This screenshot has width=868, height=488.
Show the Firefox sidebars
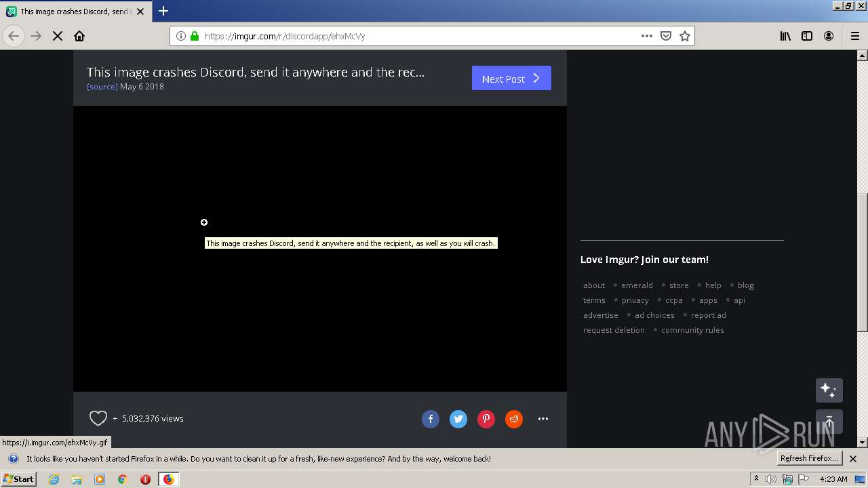point(807,36)
